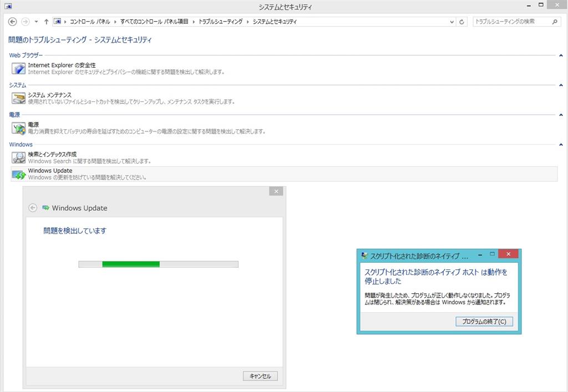The width and height of the screenshot is (568, 392).
Task: Maximize the スクリプト化された診断 error dialog
Action: click(492, 254)
